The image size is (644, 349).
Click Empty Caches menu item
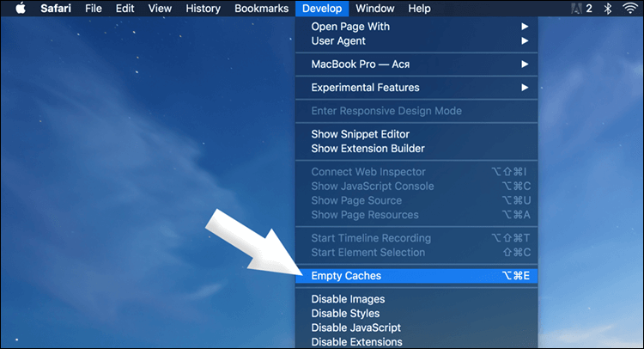(416, 276)
